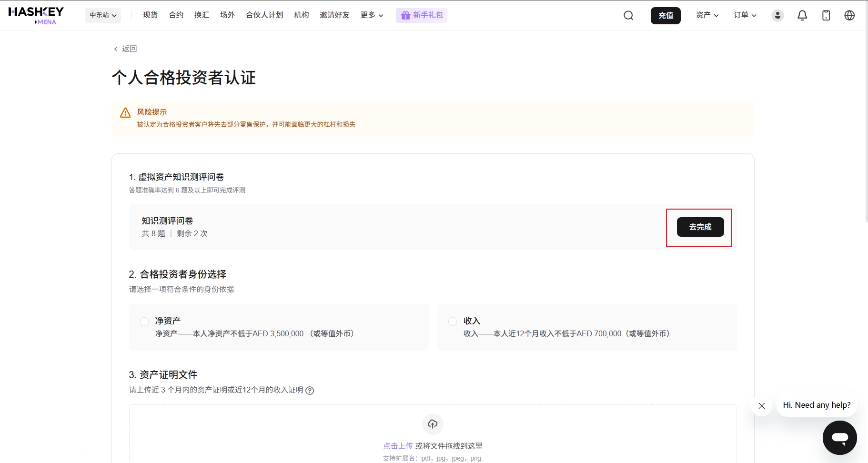
Task: Select the 收入 radio option
Action: [x=453, y=322]
